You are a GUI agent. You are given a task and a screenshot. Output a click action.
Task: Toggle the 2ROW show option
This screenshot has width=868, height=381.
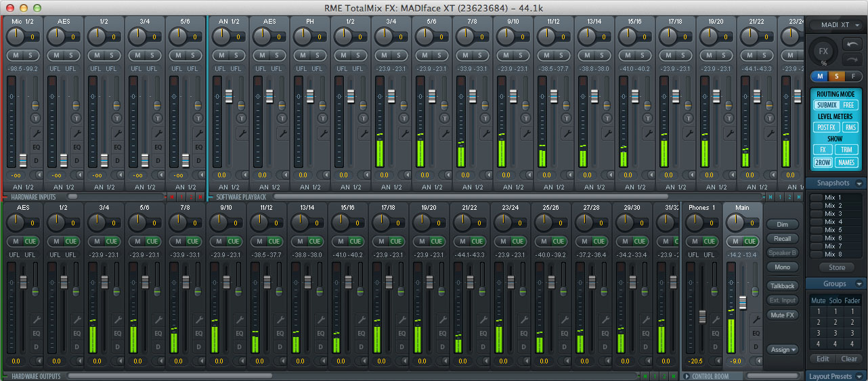[x=823, y=162]
